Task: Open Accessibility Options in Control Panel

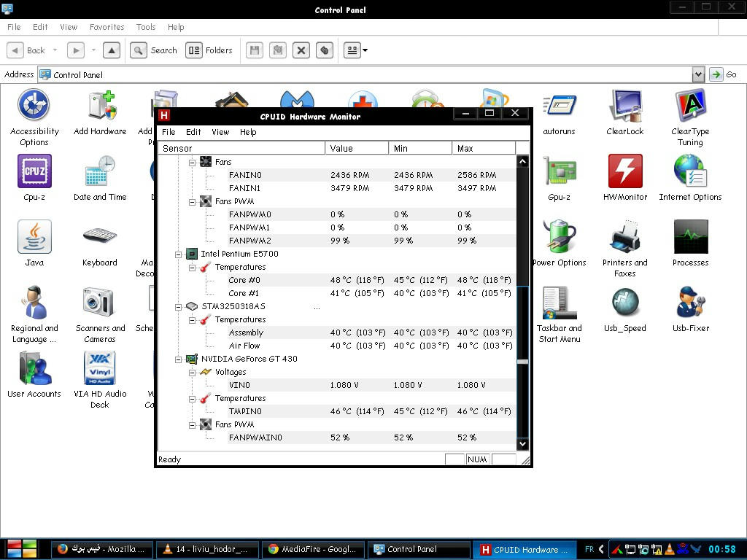Action: coord(34,117)
